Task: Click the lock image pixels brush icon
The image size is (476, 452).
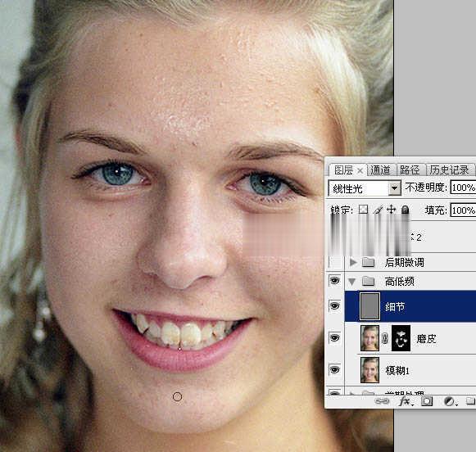Action: point(378,210)
